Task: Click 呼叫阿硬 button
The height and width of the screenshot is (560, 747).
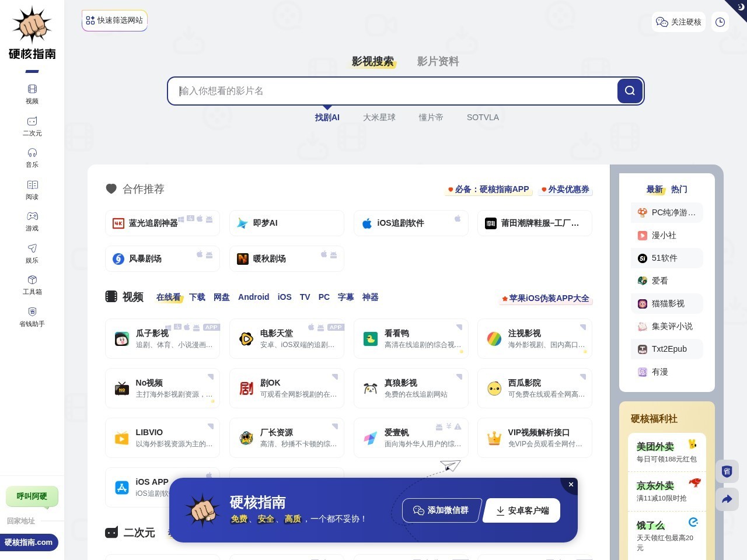Action: click(32, 496)
